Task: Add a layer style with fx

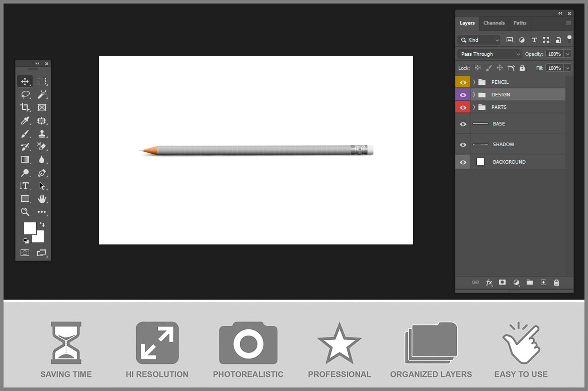Action: (489, 283)
